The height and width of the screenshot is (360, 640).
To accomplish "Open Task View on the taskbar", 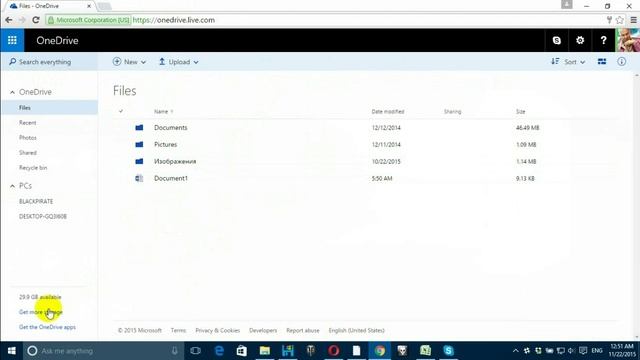I will [x=196, y=351].
